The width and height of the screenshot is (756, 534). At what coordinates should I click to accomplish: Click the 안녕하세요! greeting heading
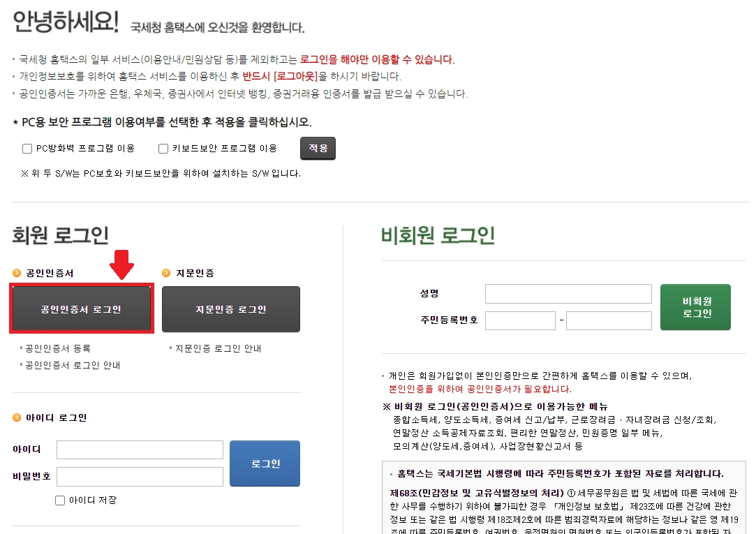[66, 22]
